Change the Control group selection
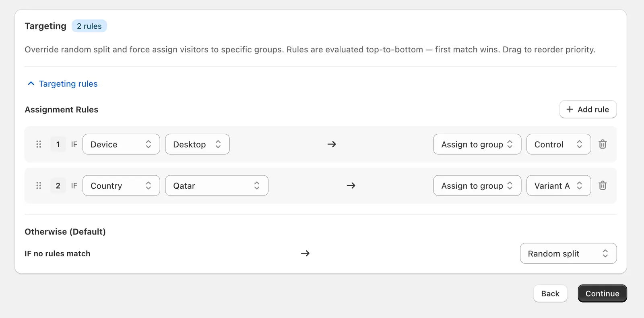Screen dimensions: 644x318 (558, 144)
